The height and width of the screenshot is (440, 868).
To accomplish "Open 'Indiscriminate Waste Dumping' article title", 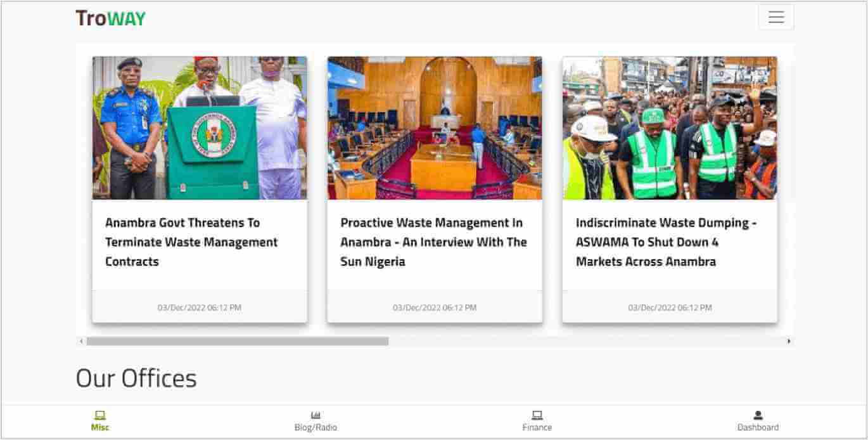I will pos(666,242).
